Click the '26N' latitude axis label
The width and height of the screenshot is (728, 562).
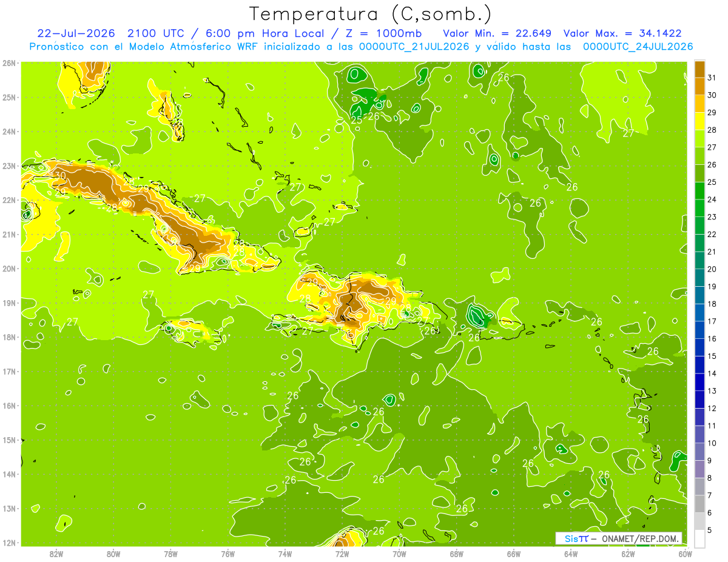coord(9,63)
